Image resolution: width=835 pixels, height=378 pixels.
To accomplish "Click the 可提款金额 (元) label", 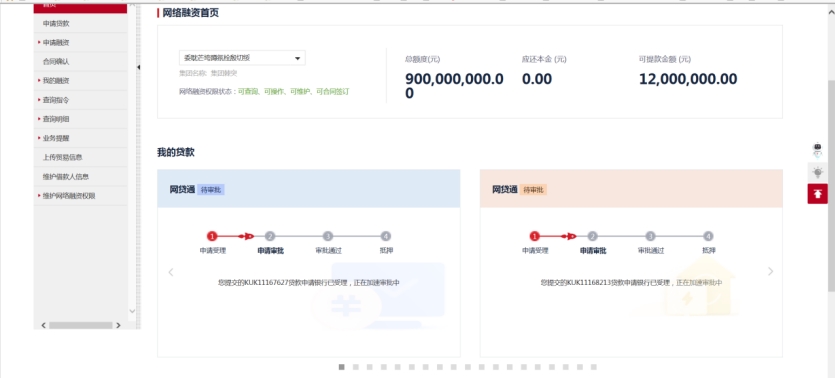I will tap(665, 59).
